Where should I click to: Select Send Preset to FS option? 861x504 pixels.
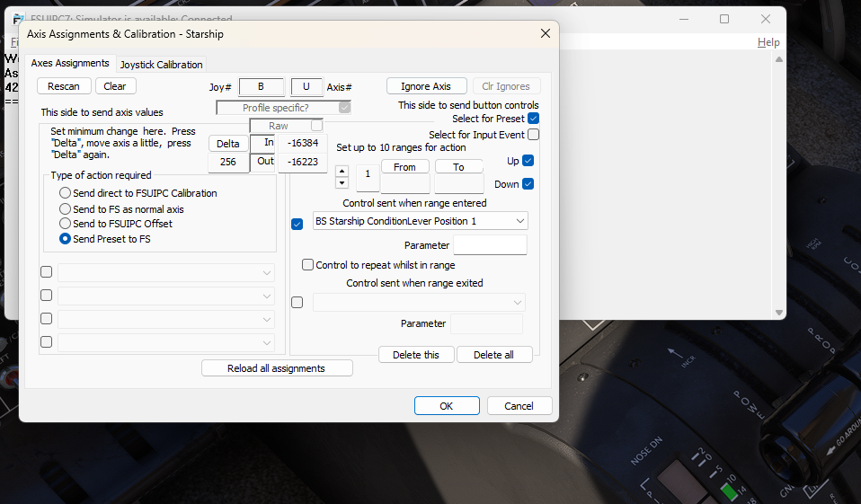(65, 239)
